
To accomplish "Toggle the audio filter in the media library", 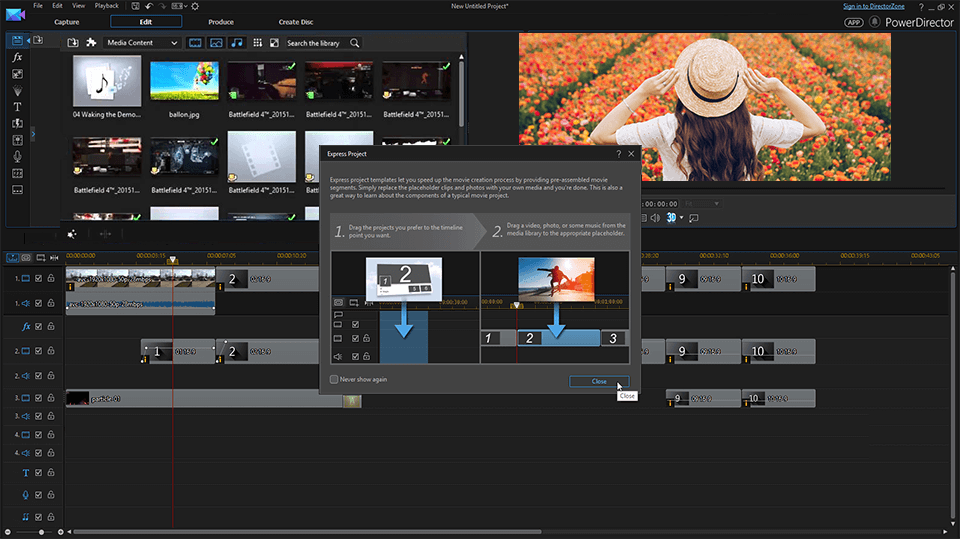I will point(237,43).
